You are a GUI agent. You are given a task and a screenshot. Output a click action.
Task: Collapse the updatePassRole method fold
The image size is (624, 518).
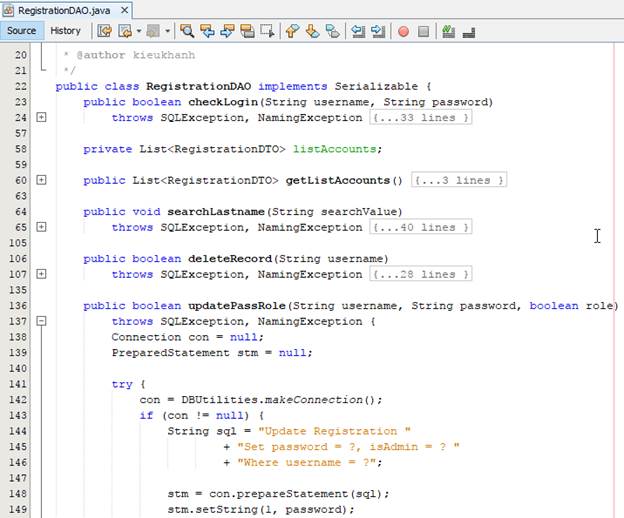41,321
